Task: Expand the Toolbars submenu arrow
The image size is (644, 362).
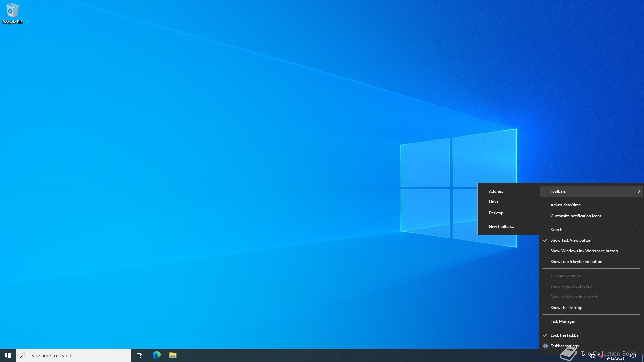Action: (639, 191)
